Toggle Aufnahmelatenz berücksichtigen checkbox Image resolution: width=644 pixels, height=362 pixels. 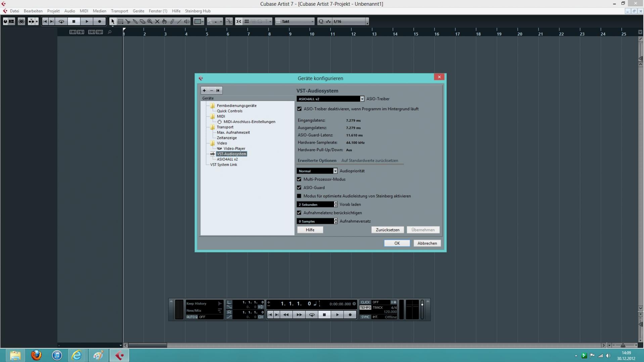coord(299,213)
